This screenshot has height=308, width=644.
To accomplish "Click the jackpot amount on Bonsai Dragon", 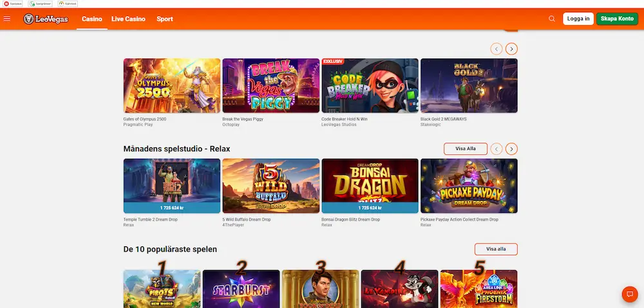I will [x=370, y=208].
